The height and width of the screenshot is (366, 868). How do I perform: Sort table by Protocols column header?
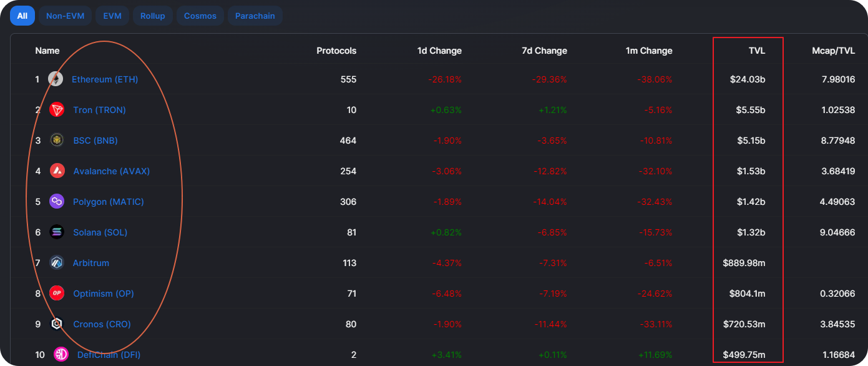pos(336,51)
